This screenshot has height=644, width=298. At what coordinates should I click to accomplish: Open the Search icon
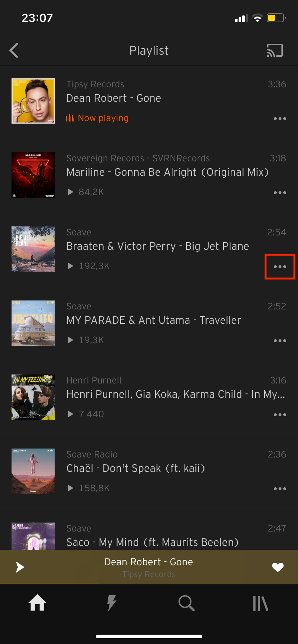click(186, 603)
